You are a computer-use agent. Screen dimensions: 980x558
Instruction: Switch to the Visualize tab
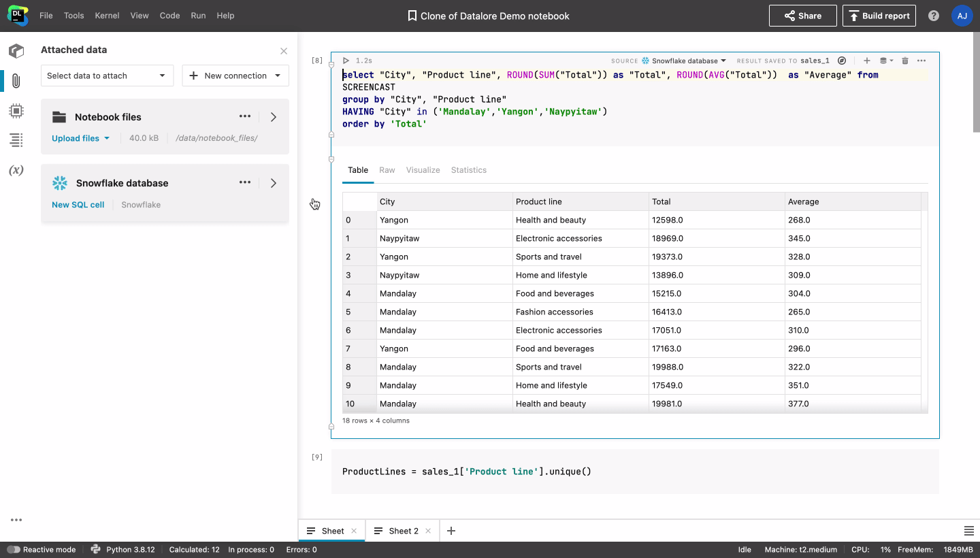click(423, 170)
